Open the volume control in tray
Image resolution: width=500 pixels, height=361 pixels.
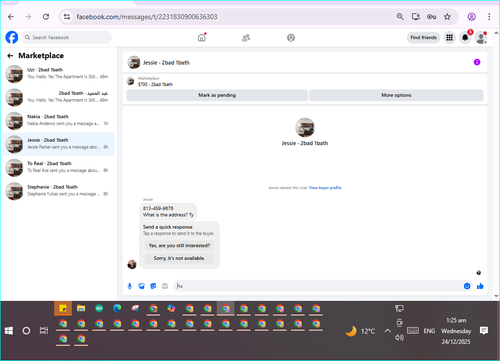coord(399,338)
